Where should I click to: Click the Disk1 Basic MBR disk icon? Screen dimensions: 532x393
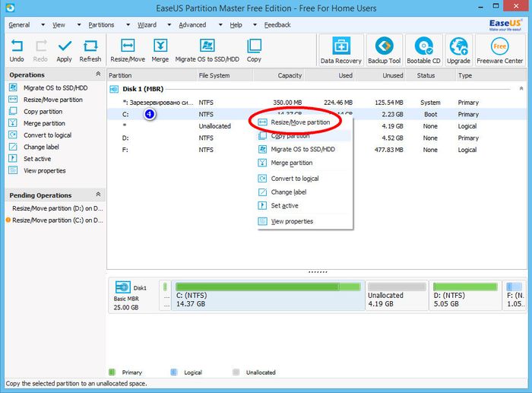click(122, 287)
